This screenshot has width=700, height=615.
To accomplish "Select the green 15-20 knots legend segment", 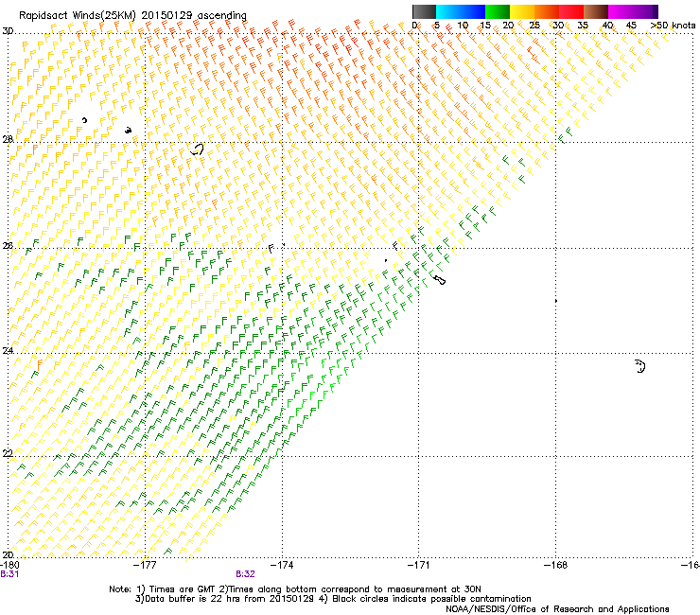I will pyautogui.click(x=498, y=11).
